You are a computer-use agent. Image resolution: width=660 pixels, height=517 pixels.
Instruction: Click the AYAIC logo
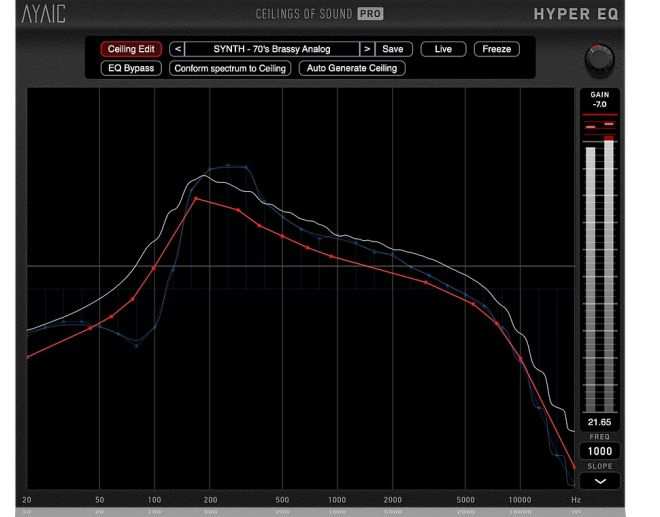(43, 14)
